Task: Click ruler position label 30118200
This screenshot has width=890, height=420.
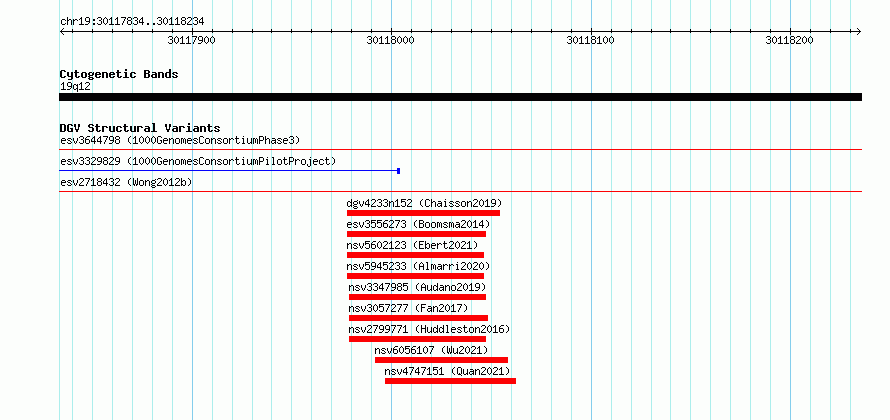Action: (790, 40)
